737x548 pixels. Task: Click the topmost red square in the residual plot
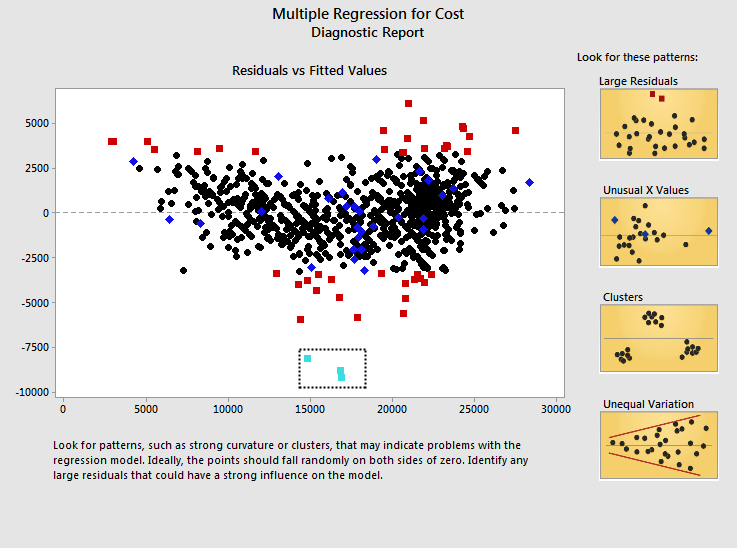point(408,103)
